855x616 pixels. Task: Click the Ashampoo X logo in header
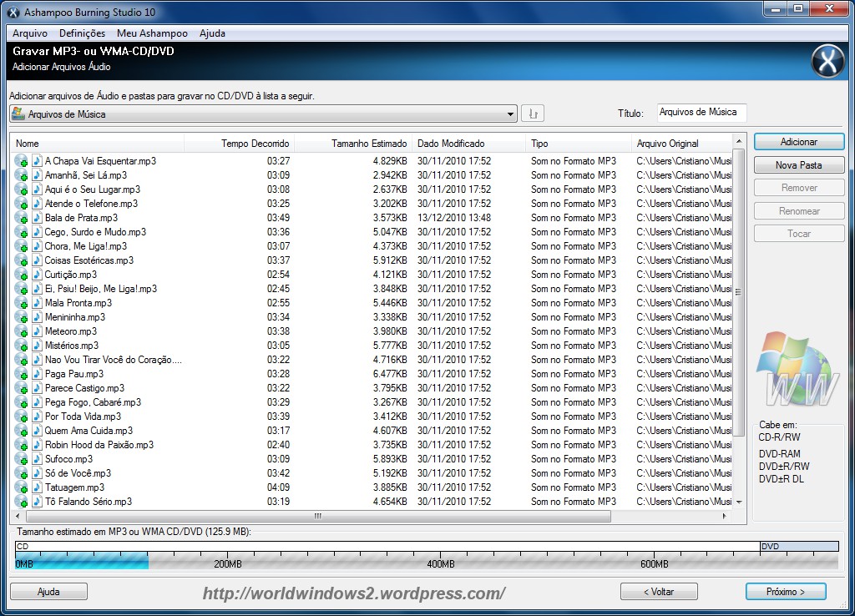[x=827, y=61]
